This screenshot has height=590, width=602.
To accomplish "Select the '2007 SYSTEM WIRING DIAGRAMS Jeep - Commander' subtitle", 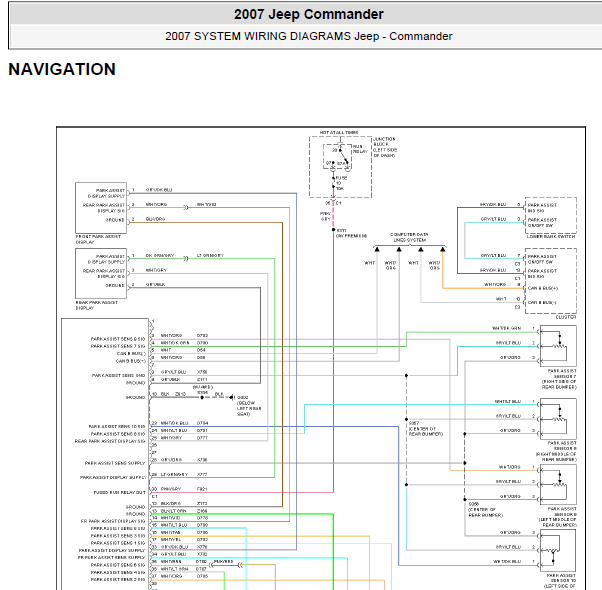I will tap(309, 36).
